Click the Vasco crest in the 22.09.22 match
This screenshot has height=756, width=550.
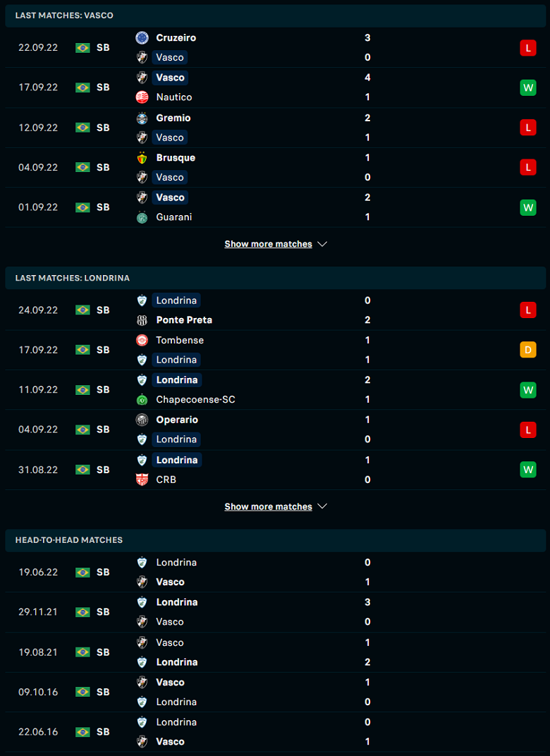[x=142, y=57]
